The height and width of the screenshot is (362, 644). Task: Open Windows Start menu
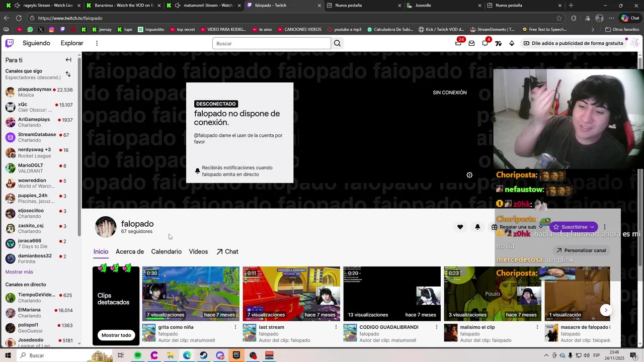tap(8, 355)
